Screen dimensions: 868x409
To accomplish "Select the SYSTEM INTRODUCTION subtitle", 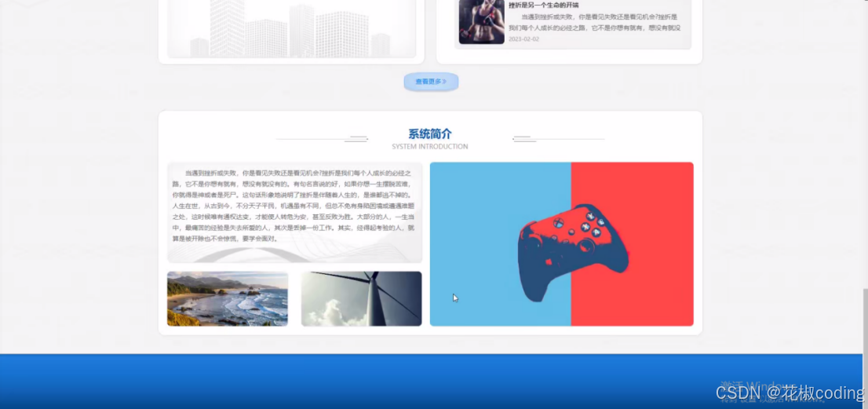I will 430,147.
